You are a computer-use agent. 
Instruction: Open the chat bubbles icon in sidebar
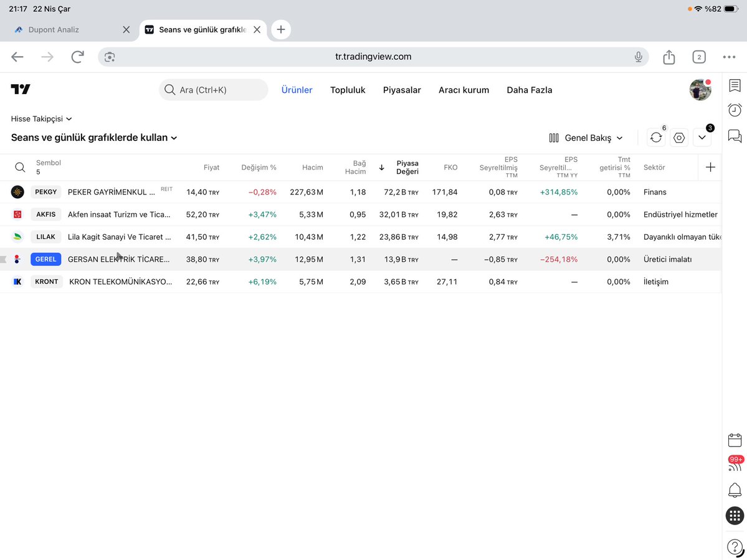(x=735, y=136)
